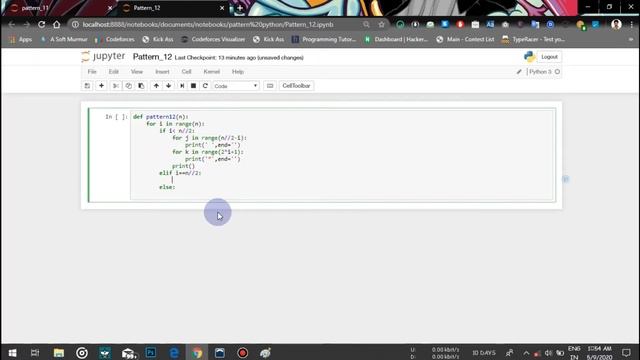Viewport: 640px width, 360px height.
Task: Open File Explorer from the taskbar
Action: [58, 353]
